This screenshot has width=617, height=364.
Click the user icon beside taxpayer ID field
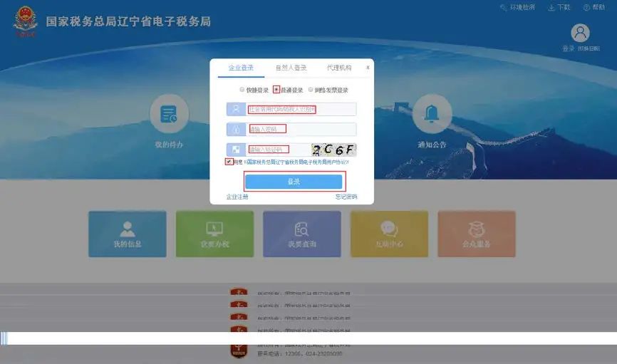coord(236,109)
